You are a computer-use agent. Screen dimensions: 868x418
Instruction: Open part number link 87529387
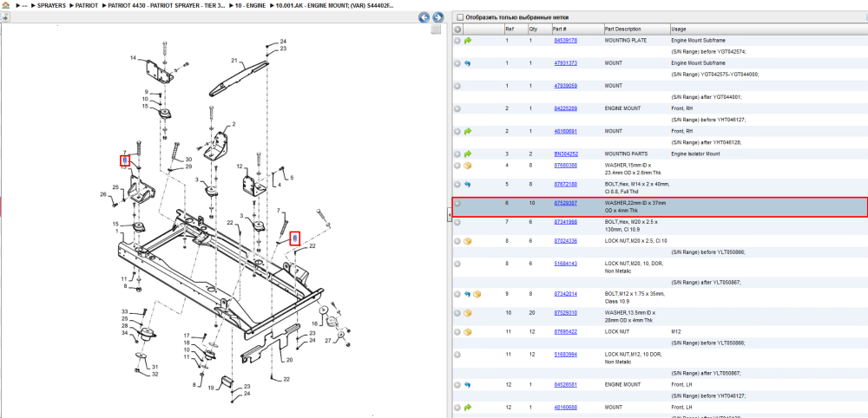pos(566,204)
